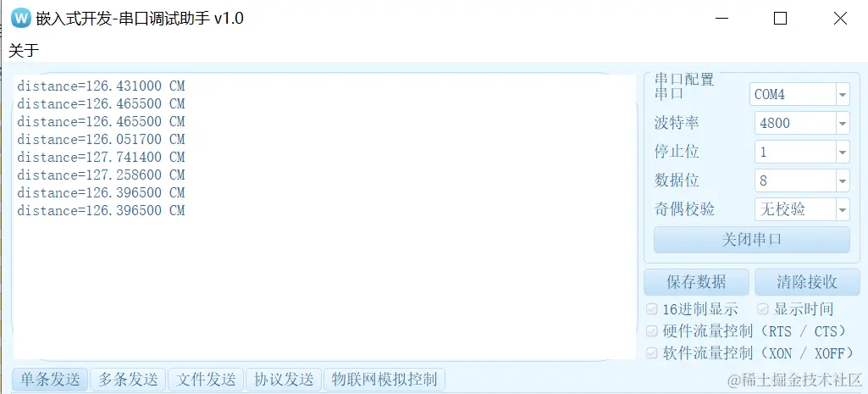
Task: Click inside the received data text area
Action: (324, 217)
